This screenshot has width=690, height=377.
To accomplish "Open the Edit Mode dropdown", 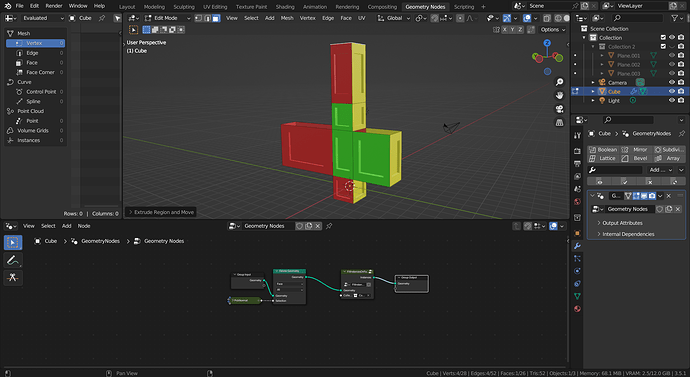I will tap(168, 18).
